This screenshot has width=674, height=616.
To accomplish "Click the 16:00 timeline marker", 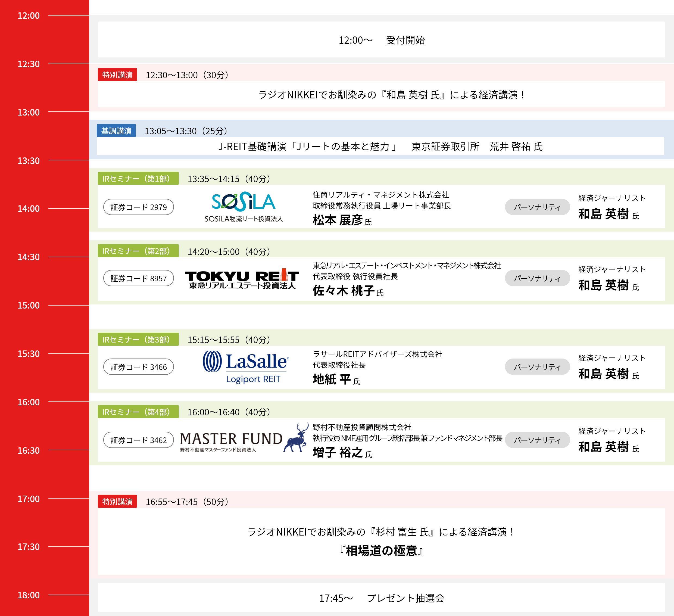I will click(29, 402).
